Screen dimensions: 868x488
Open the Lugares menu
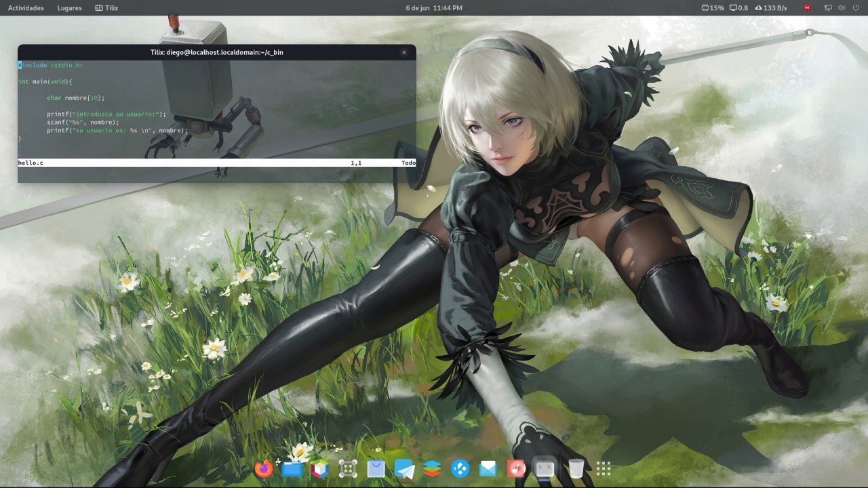70,8
